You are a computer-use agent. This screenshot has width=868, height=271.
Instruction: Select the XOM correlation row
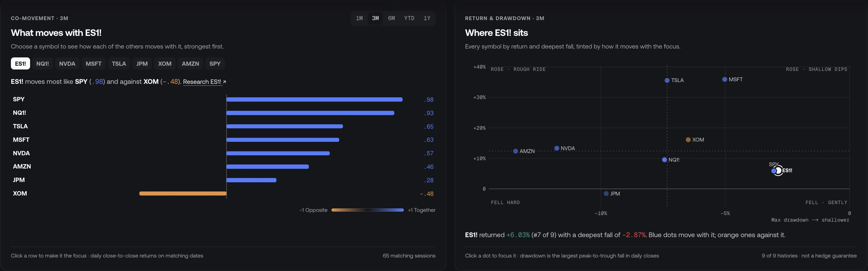223,193
